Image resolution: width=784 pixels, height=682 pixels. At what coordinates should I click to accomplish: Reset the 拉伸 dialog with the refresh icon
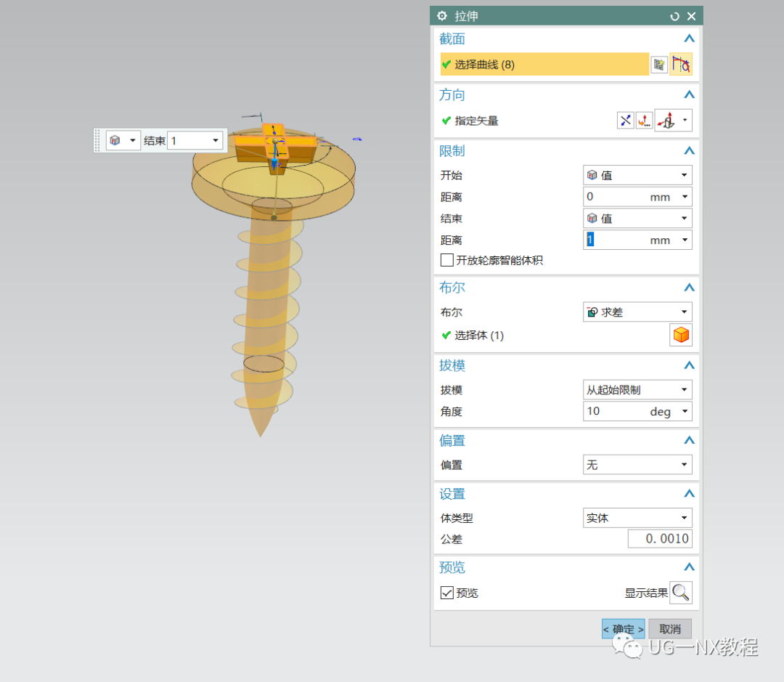point(674,17)
